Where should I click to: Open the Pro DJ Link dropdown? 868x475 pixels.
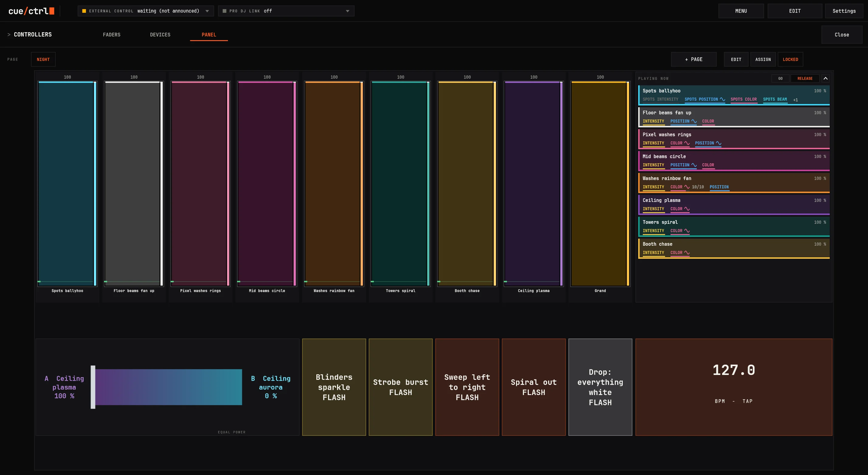[x=286, y=11]
